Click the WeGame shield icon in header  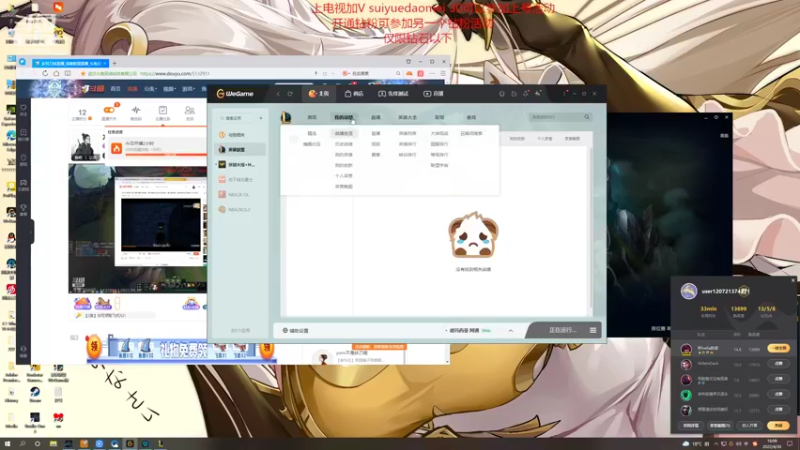[502, 94]
